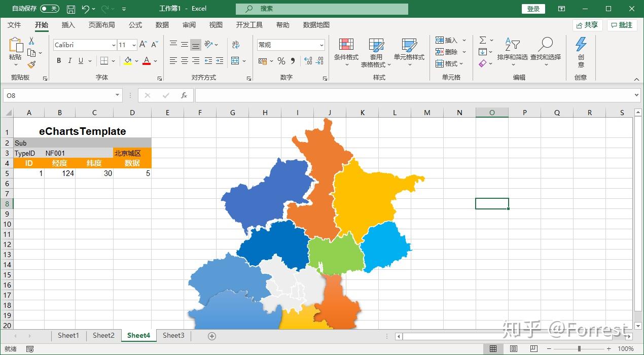Screen dimensions: 644x355
Task: Click the Increase Indent icon
Action: (220, 61)
